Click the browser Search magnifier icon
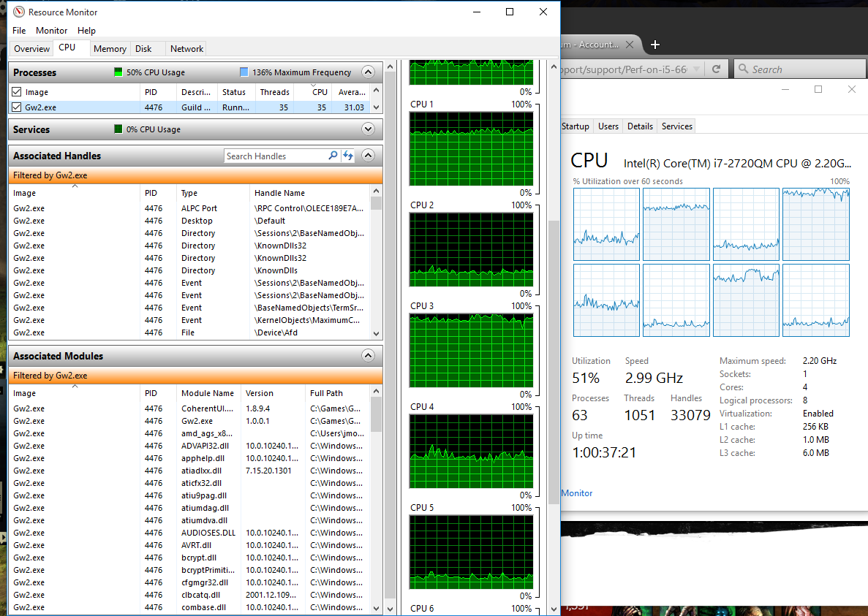Viewport: 868px width, 616px height. (743, 69)
